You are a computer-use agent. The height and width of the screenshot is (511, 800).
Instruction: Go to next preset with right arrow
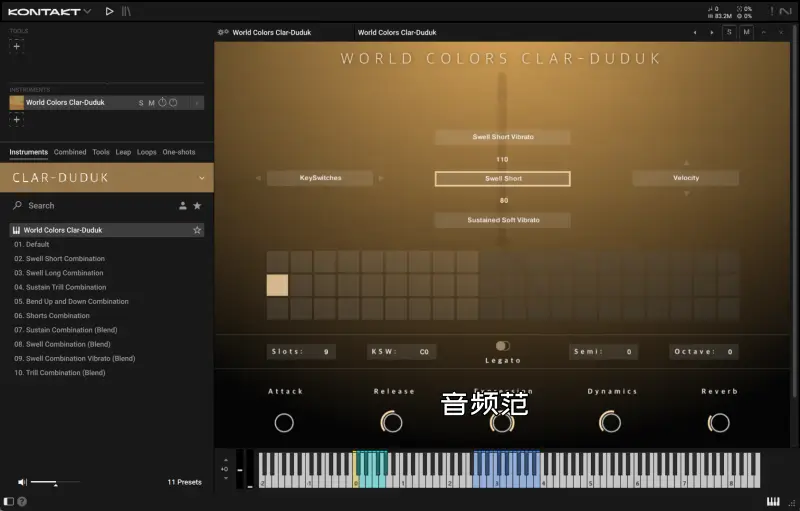[712, 33]
